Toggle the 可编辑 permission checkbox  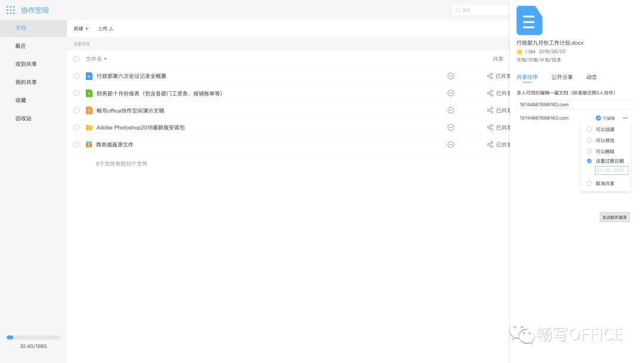click(598, 118)
